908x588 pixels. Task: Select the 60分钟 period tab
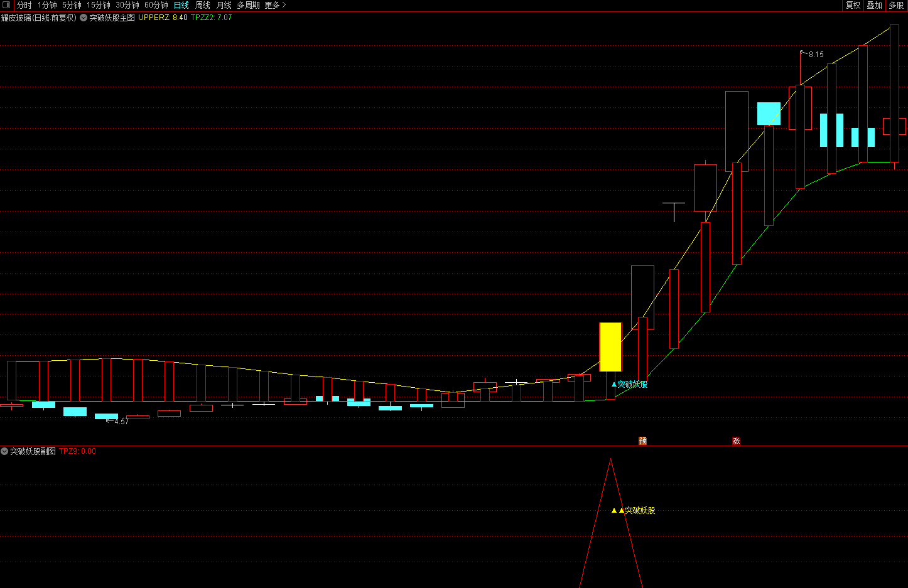pyautogui.click(x=156, y=5)
